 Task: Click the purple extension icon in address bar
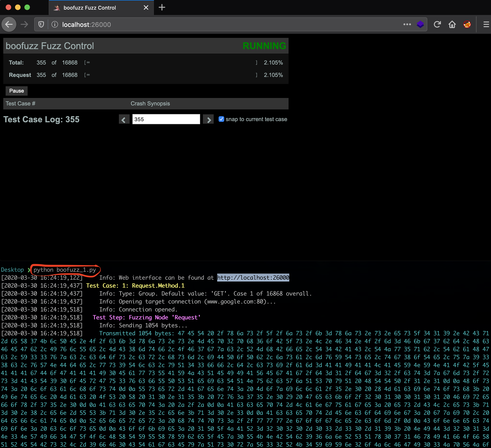(x=420, y=24)
